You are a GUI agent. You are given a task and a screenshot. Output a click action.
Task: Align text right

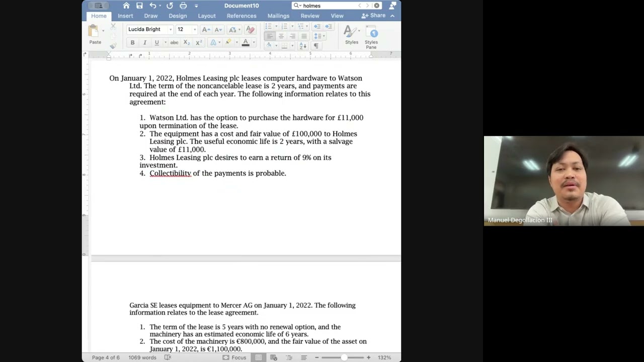coord(292,36)
